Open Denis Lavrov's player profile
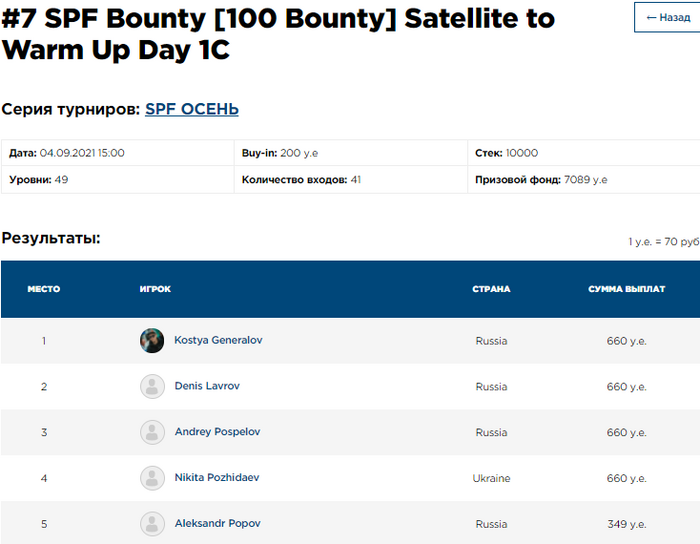This screenshot has width=700, height=544. coord(207,386)
